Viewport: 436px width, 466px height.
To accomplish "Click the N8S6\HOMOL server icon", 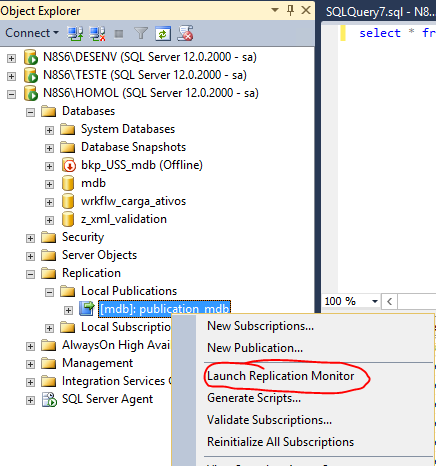I will [31, 93].
